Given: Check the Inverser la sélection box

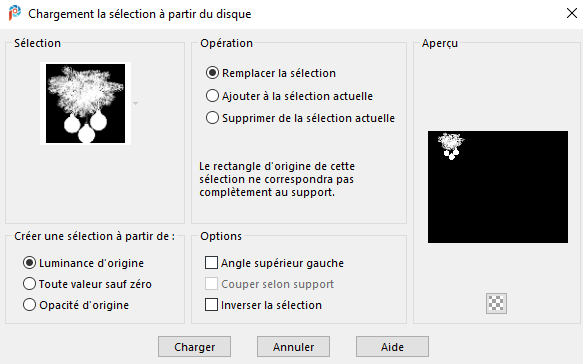Looking at the screenshot, I should pos(212,305).
